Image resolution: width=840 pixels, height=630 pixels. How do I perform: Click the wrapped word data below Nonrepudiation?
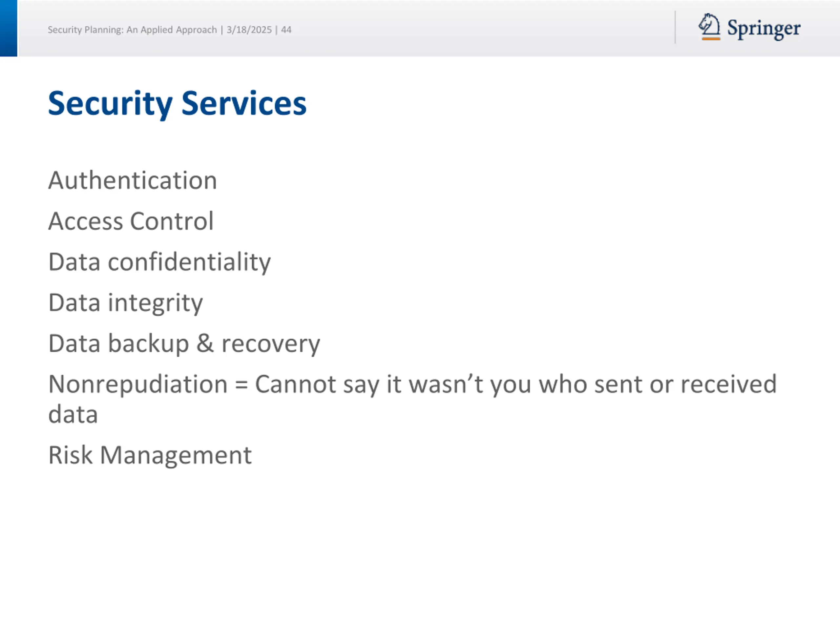pos(73,414)
